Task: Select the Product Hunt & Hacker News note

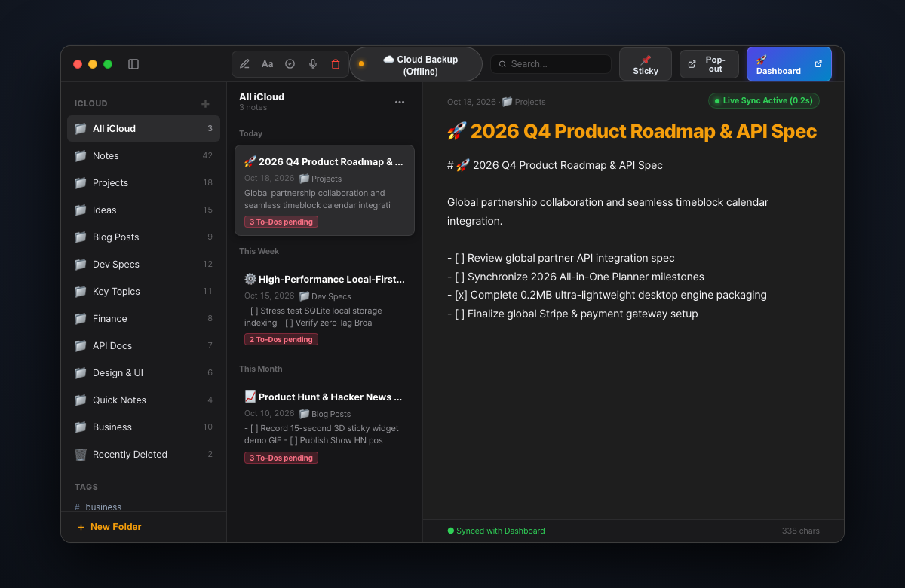Action: coord(324,426)
